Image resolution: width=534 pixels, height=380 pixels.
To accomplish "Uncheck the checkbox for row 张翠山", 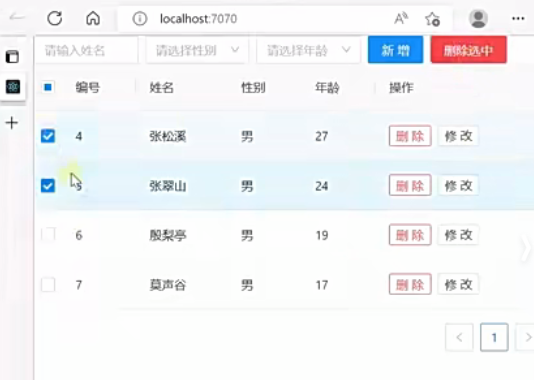I will (48, 186).
